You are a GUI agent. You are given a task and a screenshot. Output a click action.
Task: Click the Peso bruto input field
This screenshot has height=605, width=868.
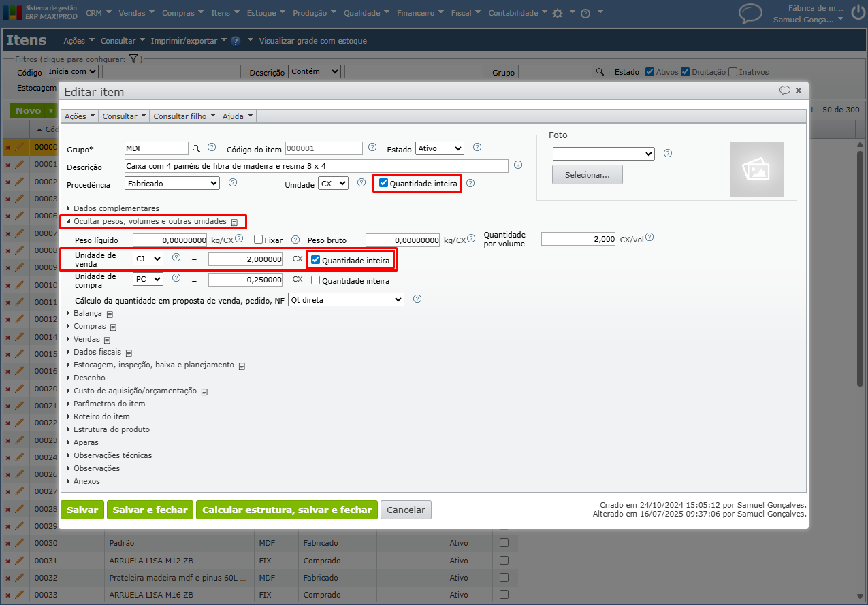click(403, 240)
